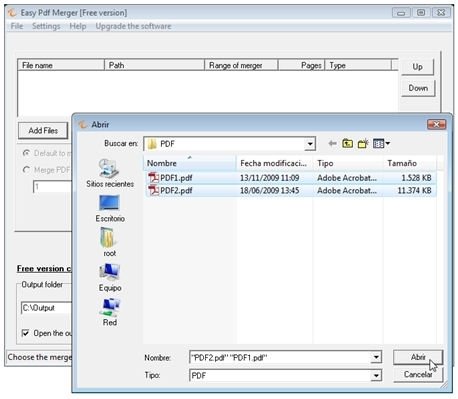Open the File menu
Viewport: 458px width, 399px height.
(x=17, y=26)
